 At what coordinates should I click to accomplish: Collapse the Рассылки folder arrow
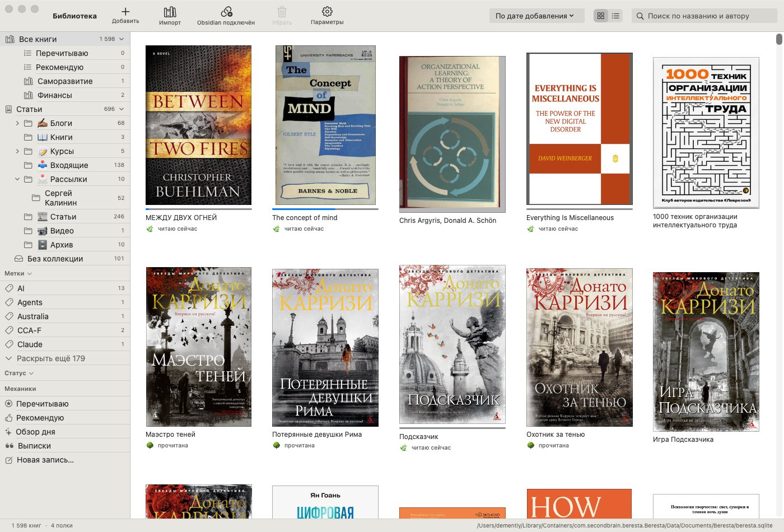click(17, 179)
